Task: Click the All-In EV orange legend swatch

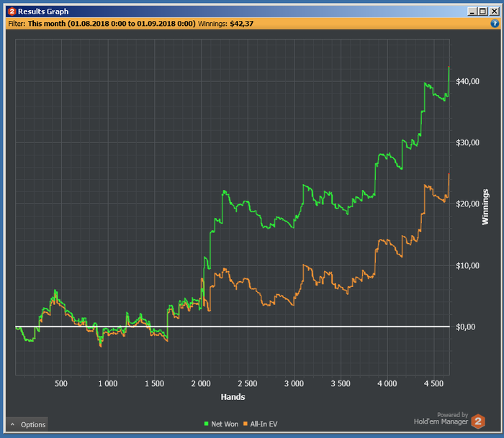Action: tap(246, 424)
